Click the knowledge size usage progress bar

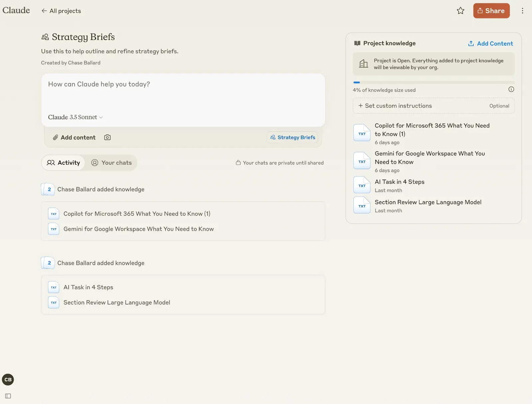pos(434,82)
